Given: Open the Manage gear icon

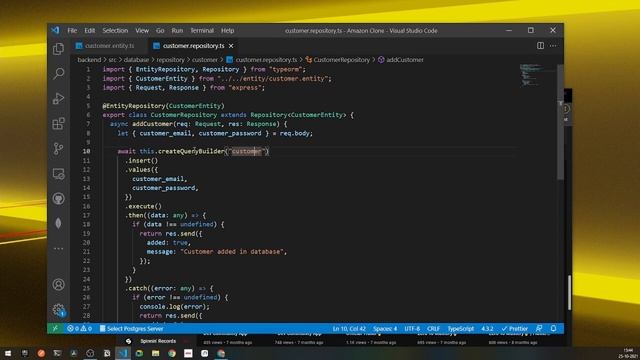Looking at the screenshot, I should [x=58, y=310].
